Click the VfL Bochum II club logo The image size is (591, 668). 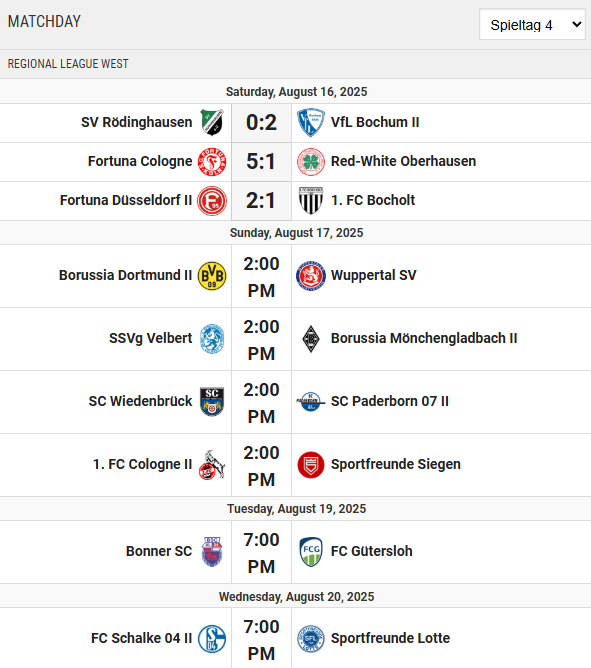coord(311,122)
